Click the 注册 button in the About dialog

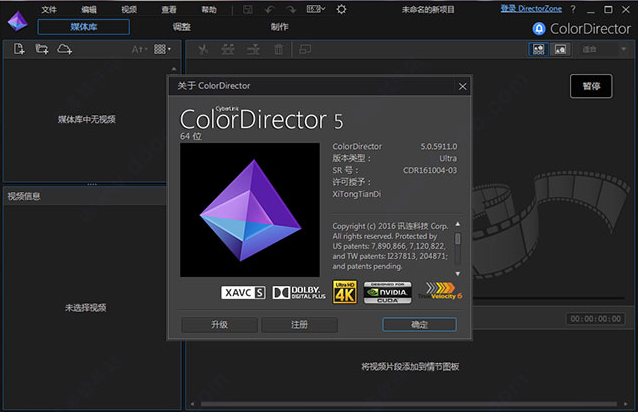coord(299,325)
